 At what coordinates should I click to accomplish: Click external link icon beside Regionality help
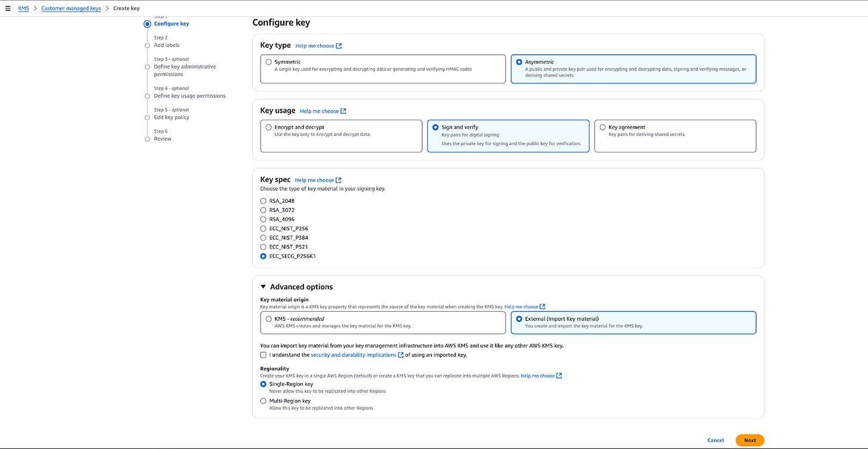click(559, 376)
